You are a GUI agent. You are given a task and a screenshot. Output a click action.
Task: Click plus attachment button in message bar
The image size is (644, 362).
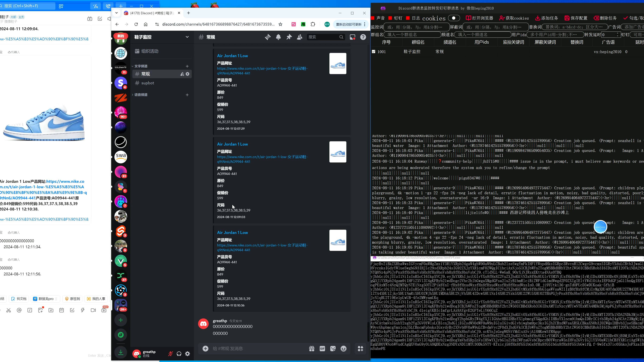pyautogui.click(x=205, y=349)
